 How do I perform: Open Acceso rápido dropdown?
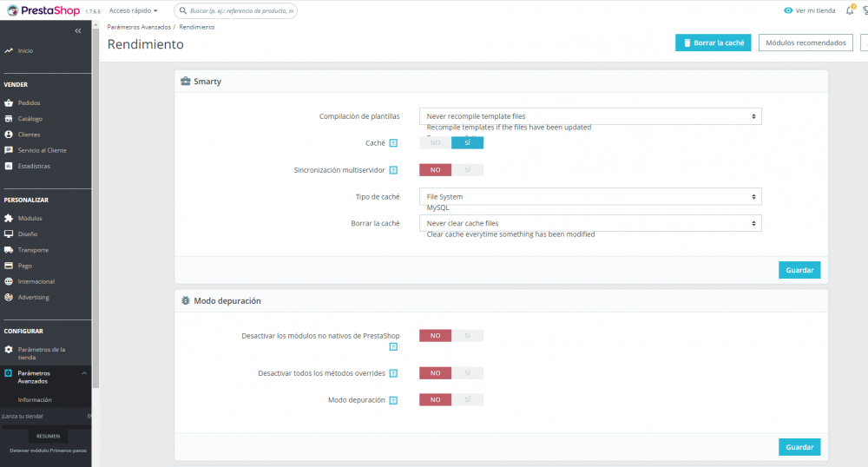(x=134, y=10)
